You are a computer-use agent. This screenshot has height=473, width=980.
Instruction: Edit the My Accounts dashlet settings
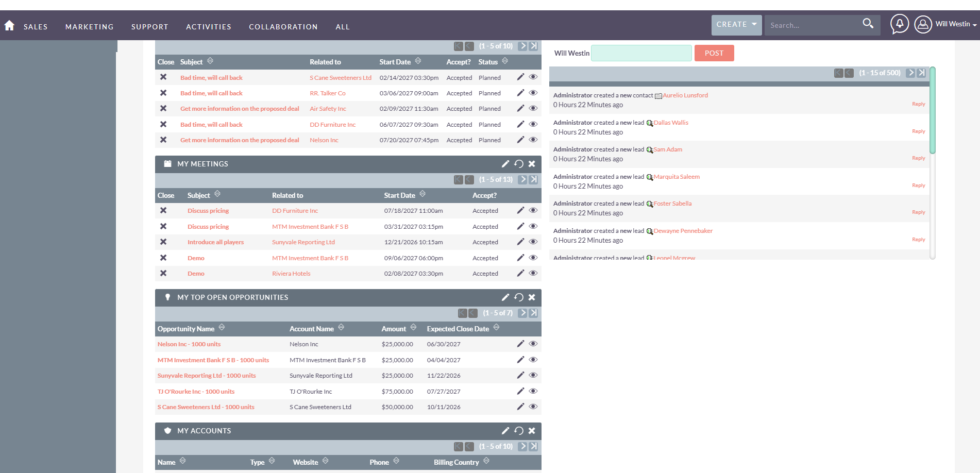[x=505, y=431]
